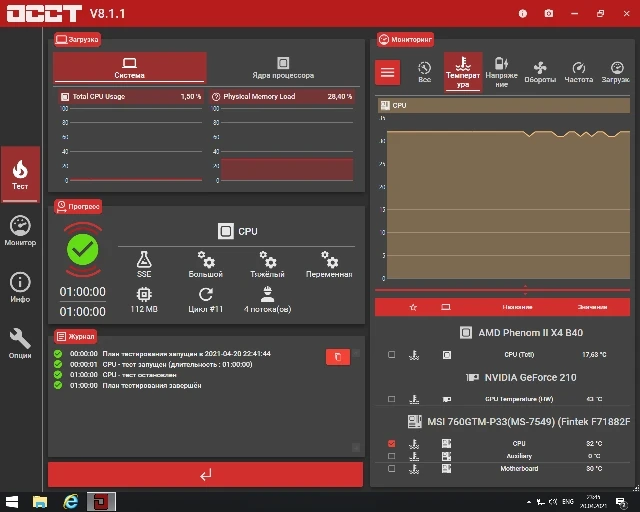
Task: Click the Total CPU Usage header
Action: coord(131,97)
